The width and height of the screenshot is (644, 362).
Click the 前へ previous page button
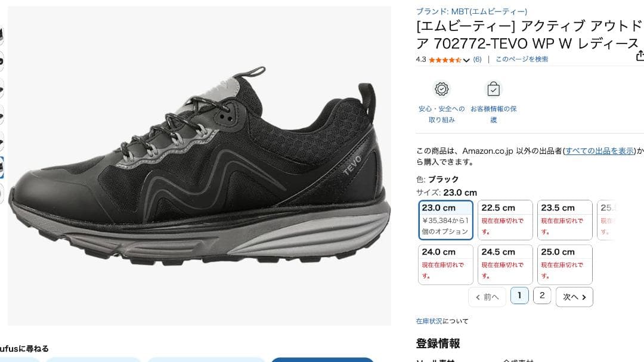487,296
